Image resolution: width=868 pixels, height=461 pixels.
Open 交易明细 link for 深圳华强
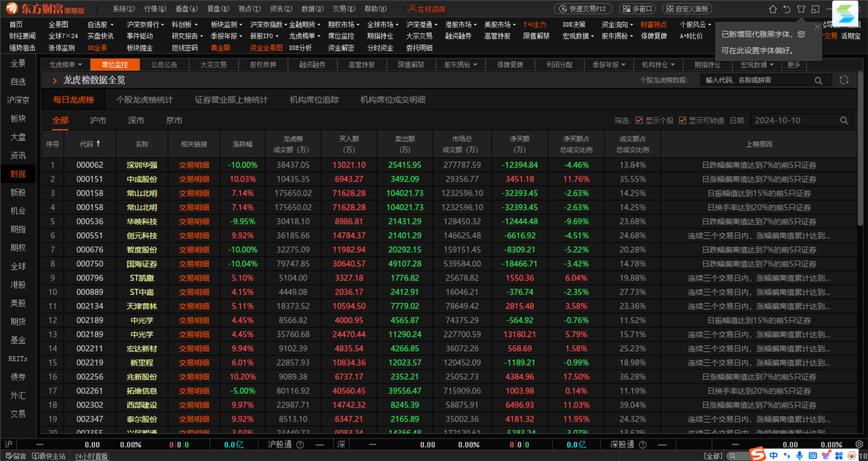[193, 165]
